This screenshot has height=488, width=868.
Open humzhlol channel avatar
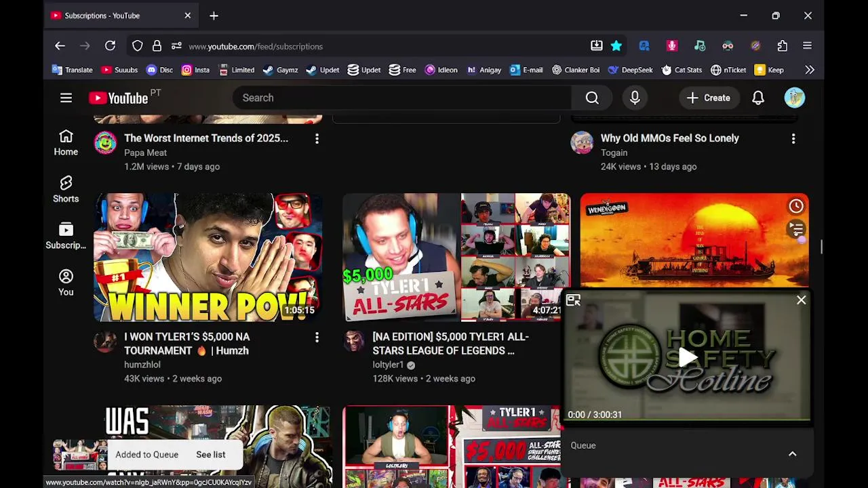pyautogui.click(x=105, y=342)
